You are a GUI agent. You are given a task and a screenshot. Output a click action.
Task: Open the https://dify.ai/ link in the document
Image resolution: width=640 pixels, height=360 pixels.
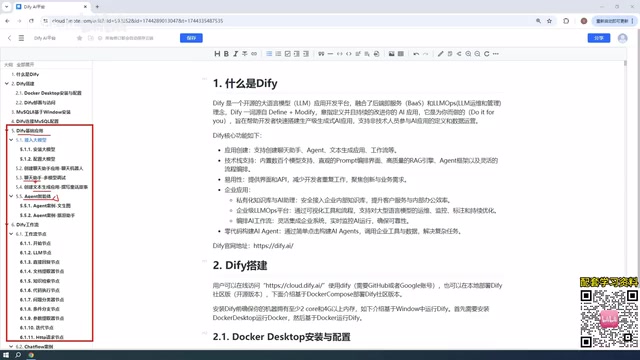273,246
